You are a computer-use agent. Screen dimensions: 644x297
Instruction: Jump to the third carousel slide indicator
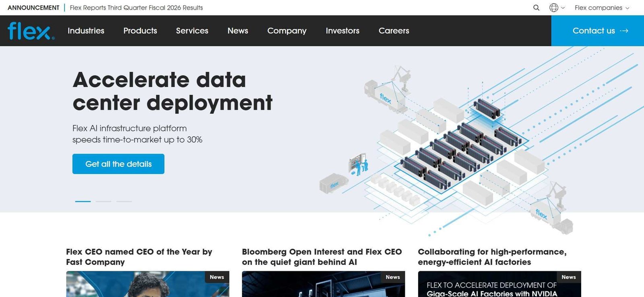(x=124, y=201)
